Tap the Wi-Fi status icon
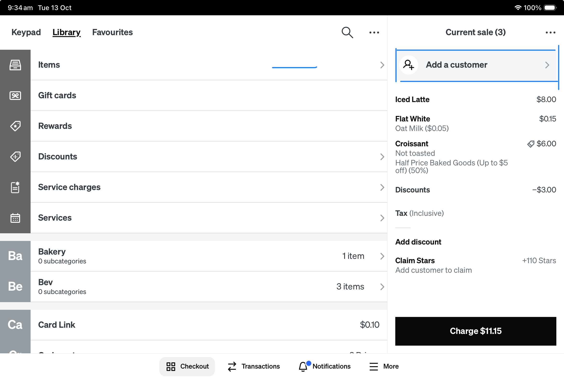 point(518,8)
